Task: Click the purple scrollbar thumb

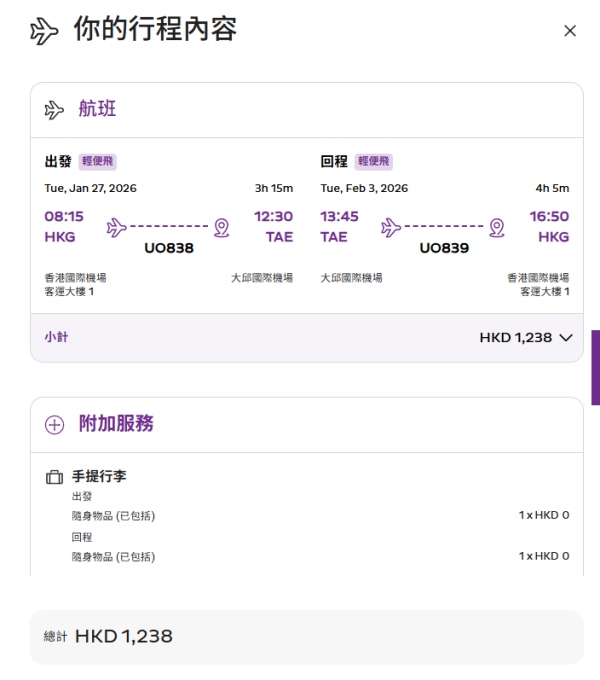Action: [596, 367]
